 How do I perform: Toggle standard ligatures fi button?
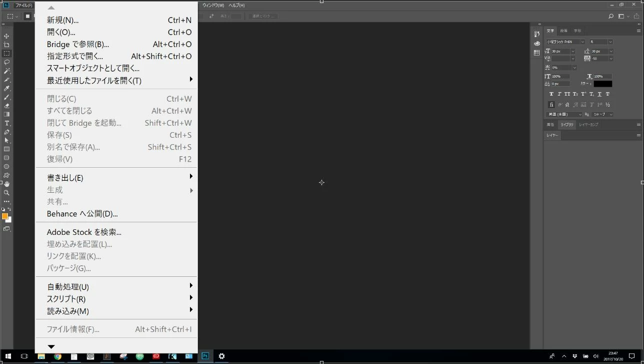click(551, 105)
